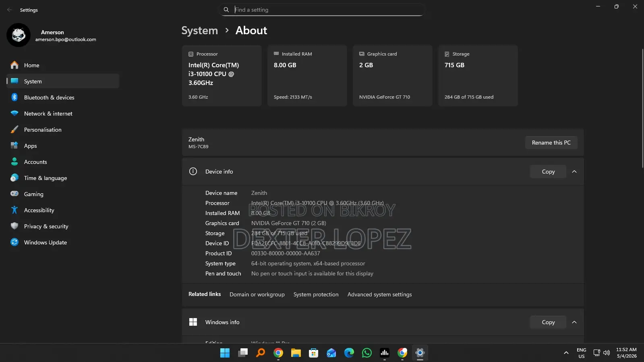
Task: Click the Privacy & security shield icon
Action: 14,226
